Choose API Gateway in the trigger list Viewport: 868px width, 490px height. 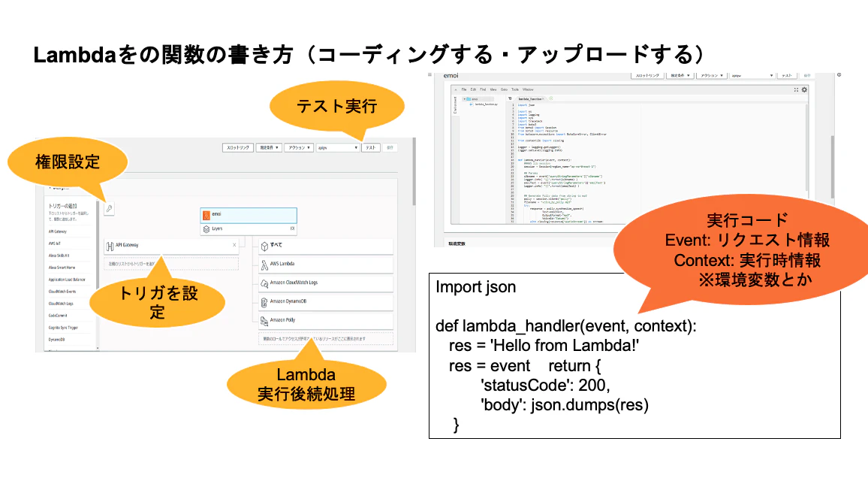tap(58, 231)
